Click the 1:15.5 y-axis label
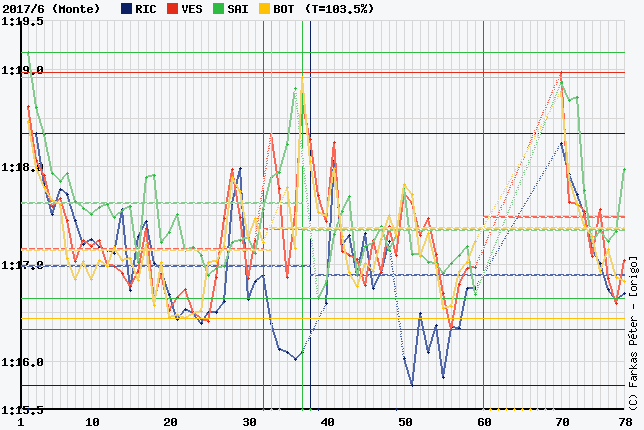This screenshot has width=644, height=430. tap(23, 410)
